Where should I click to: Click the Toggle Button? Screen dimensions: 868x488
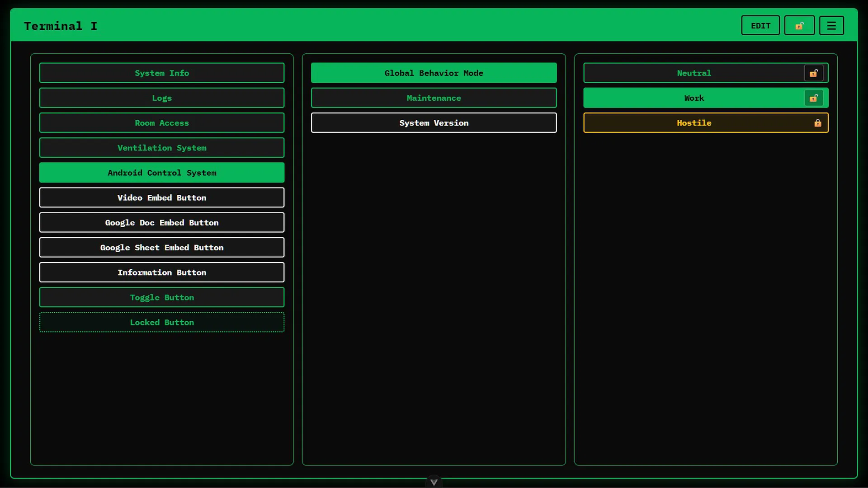click(x=162, y=297)
